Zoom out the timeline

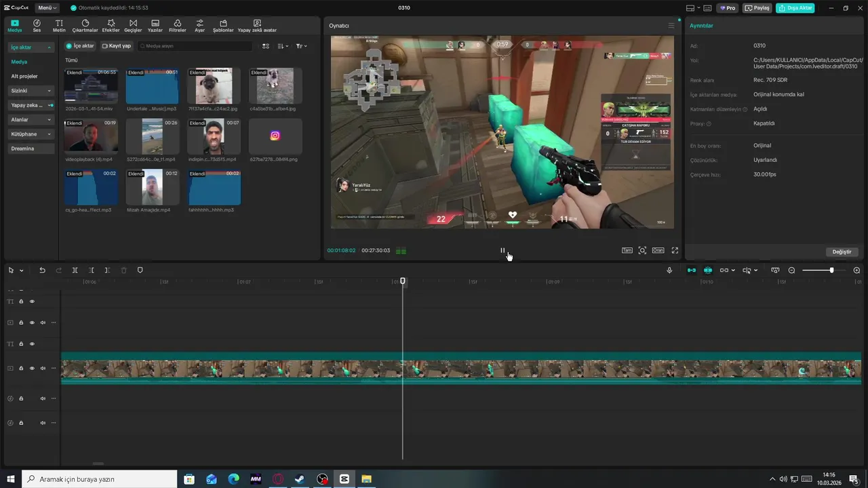(791, 270)
